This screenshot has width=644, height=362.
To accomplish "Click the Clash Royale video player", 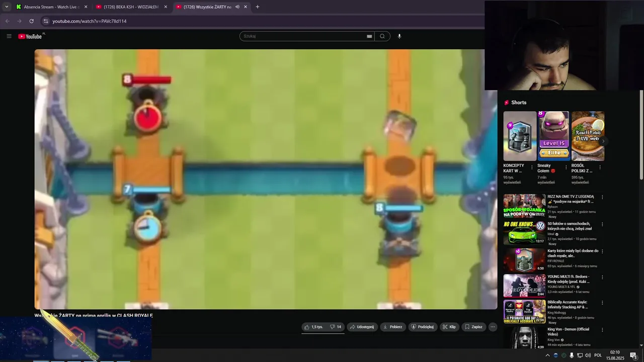I will point(266,179).
